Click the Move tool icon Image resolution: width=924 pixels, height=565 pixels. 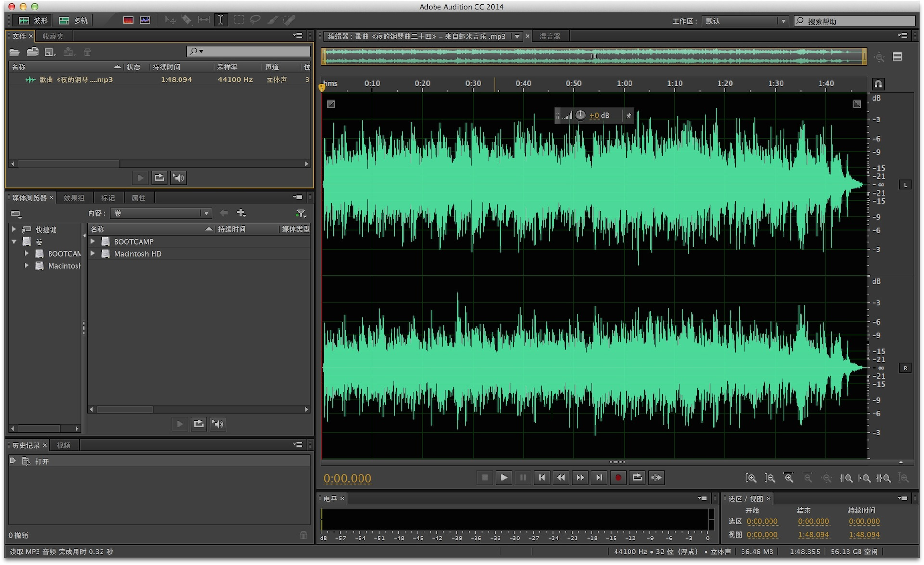pyautogui.click(x=169, y=20)
